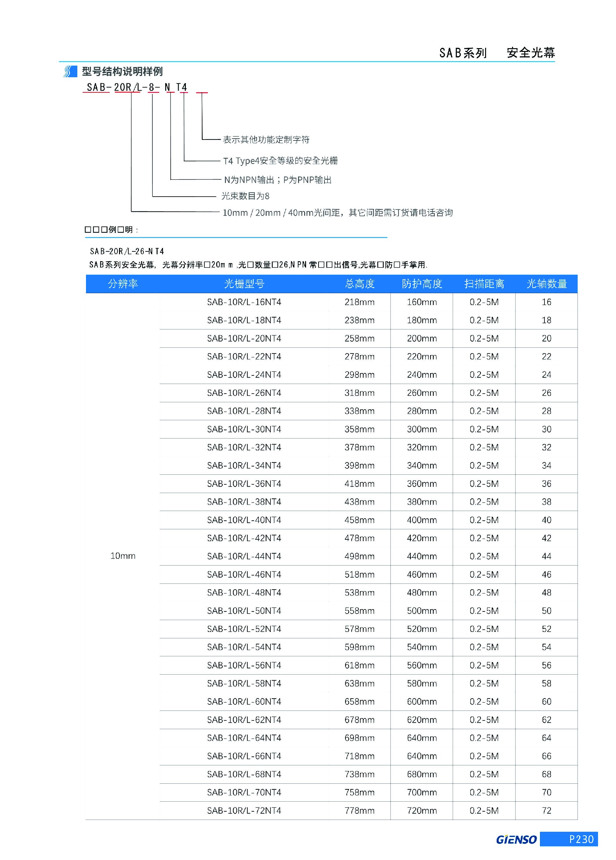
Task: Select the page number P230
Action: pyautogui.click(x=581, y=839)
